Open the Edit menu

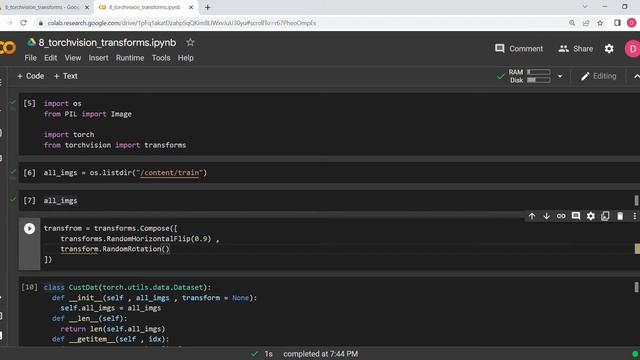pos(51,58)
